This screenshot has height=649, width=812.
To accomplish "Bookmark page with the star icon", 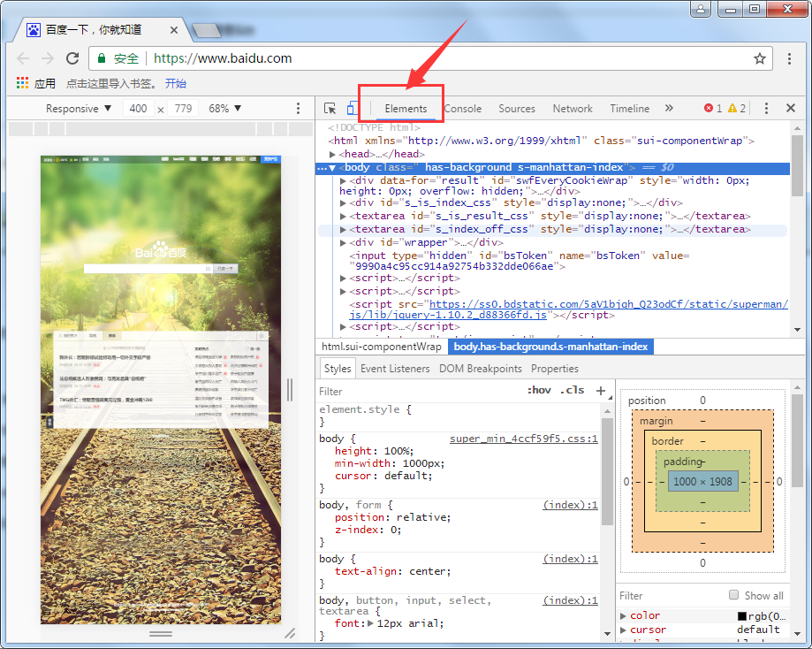I will point(759,58).
